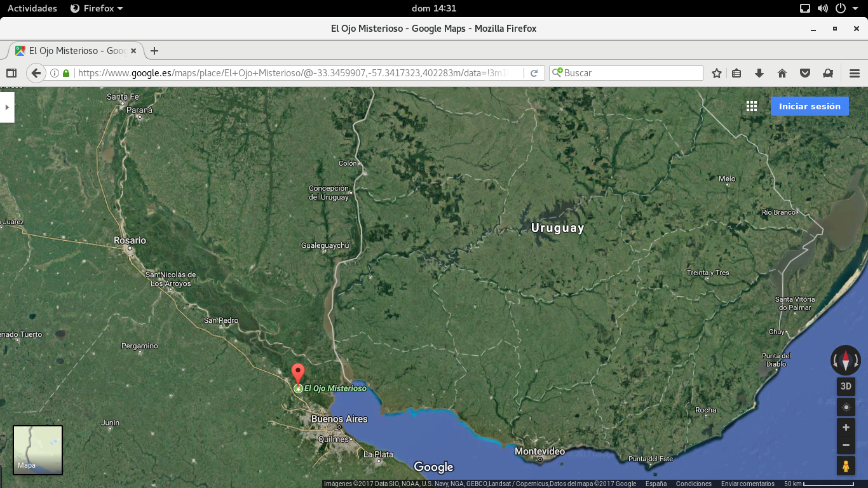Screen dimensions: 868x488
Task: Click the San Pedro label
Action: 221,320
